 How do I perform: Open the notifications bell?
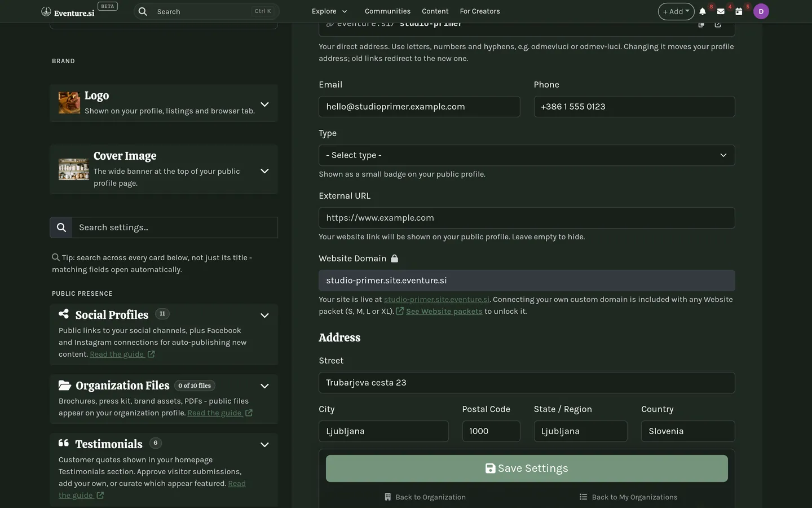(x=703, y=11)
